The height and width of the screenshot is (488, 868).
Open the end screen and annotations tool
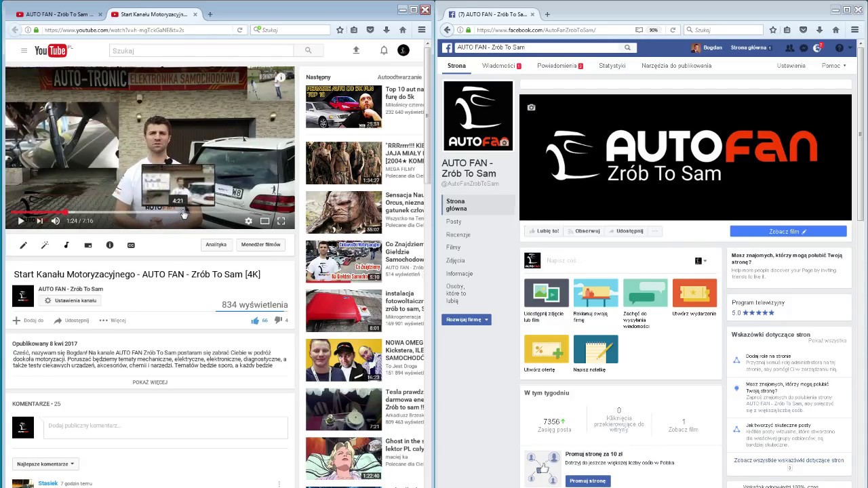pyautogui.click(x=88, y=245)
